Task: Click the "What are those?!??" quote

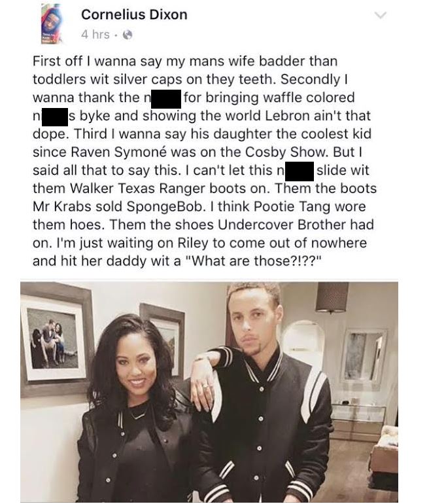Action: [253, 261]
